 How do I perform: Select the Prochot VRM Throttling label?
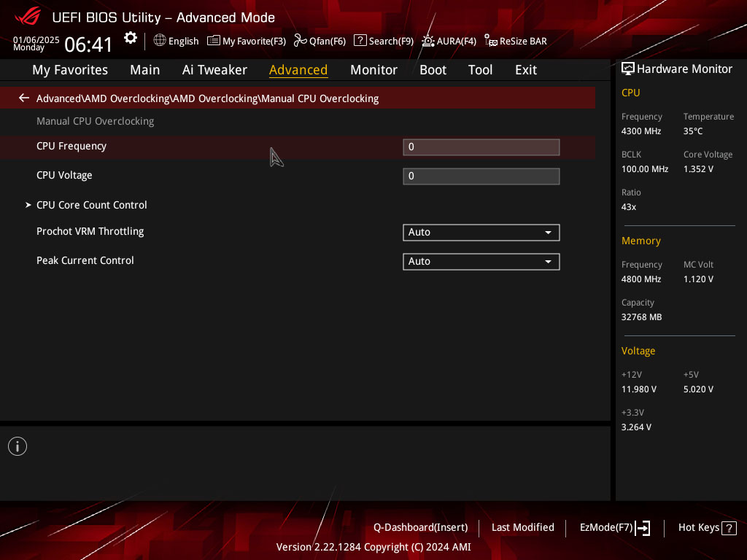coord(90,231)
